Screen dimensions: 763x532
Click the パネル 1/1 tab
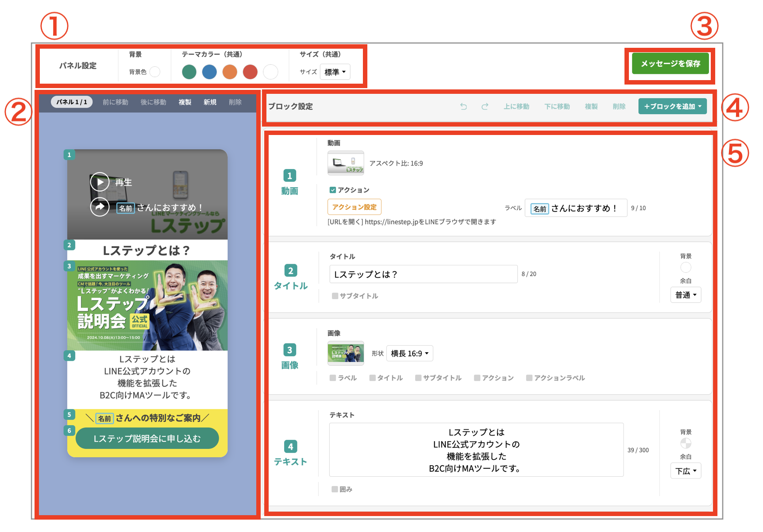click(x=72, y=102)
